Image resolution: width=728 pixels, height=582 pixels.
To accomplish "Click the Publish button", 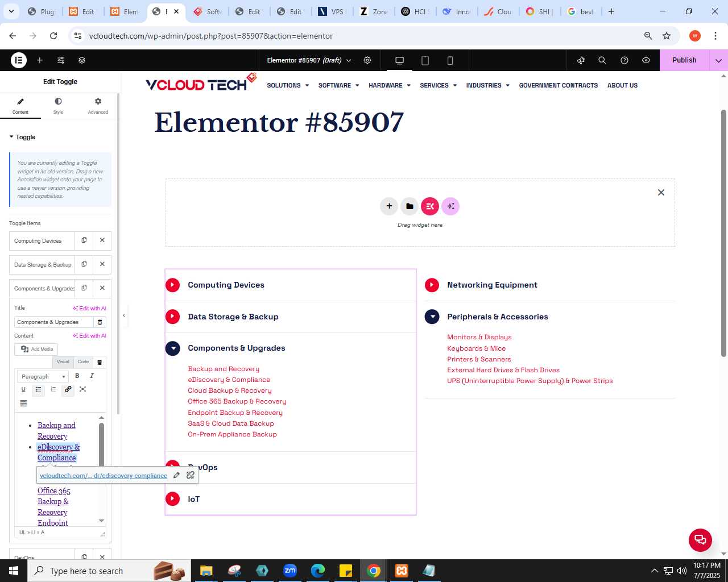I will (684, 60).
